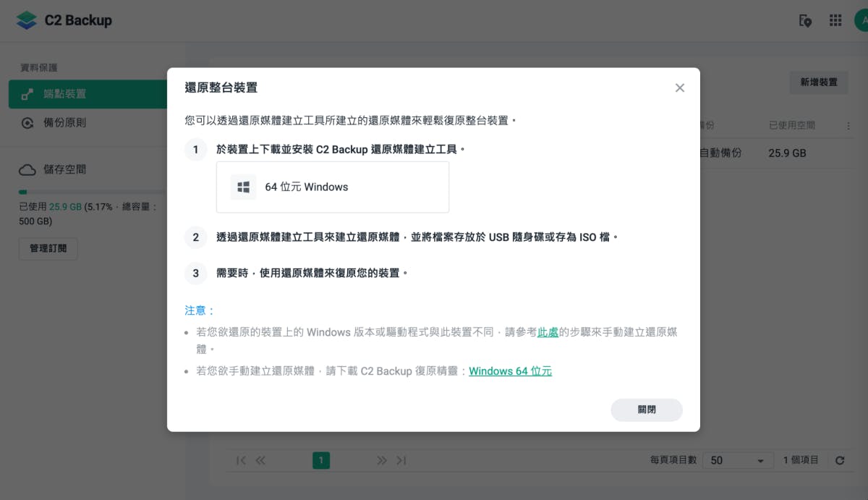Click the storage usage progress bar
868x500 pixels.
93,192
